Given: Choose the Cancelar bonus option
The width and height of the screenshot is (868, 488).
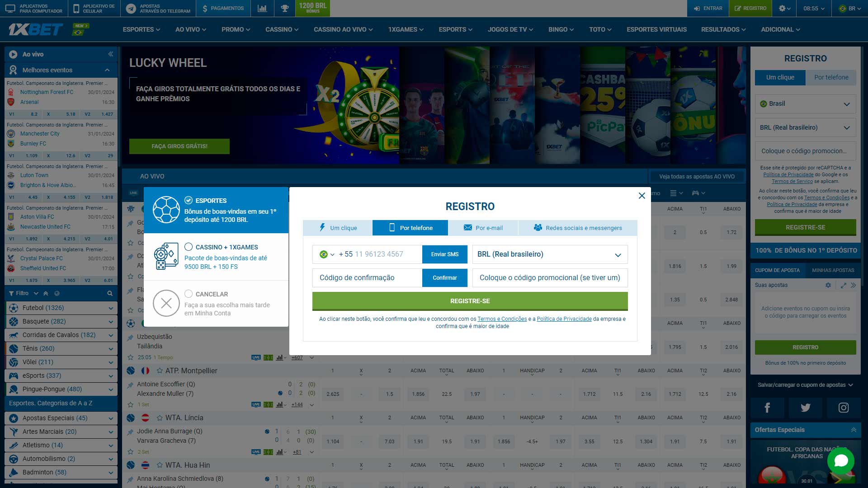Looking at the screenshot, I should tap(216, 303).
